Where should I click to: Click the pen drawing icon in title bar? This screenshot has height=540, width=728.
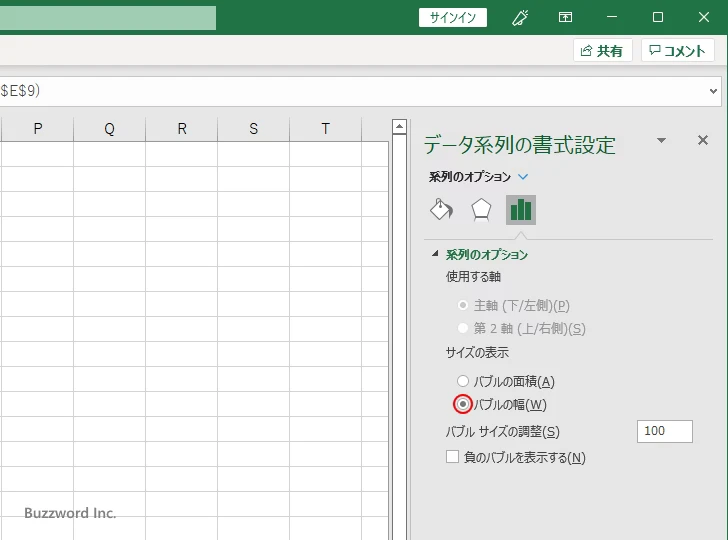pos(519,17)
